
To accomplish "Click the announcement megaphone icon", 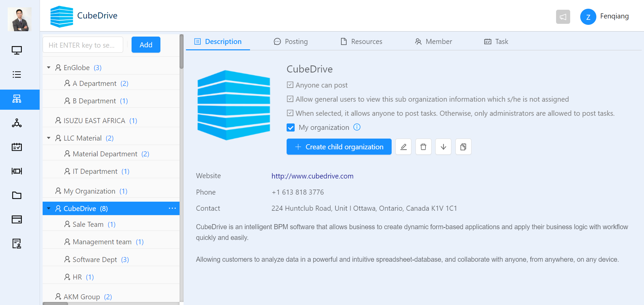I will click(563, 17).
